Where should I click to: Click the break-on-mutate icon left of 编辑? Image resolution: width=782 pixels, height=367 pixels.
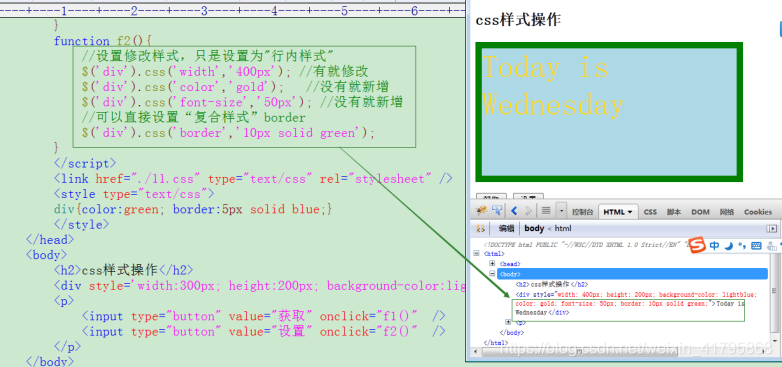point(480,228)
